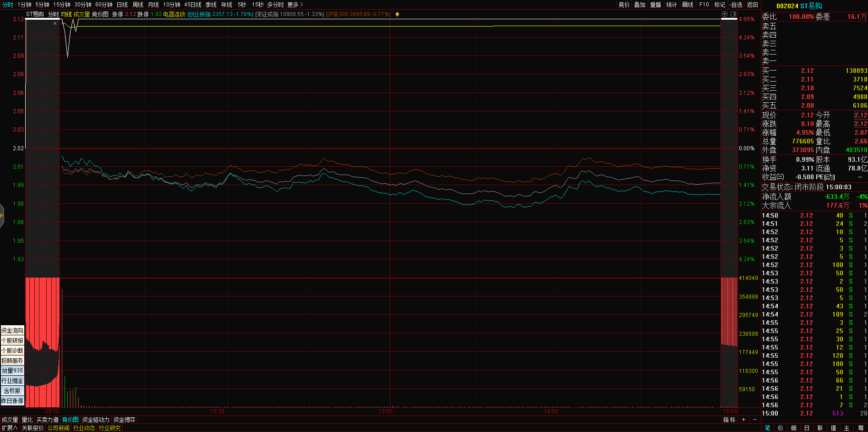868x432 pixels.
Task: Switch to the 日线 daily chart tab
Action: point(122,5)
